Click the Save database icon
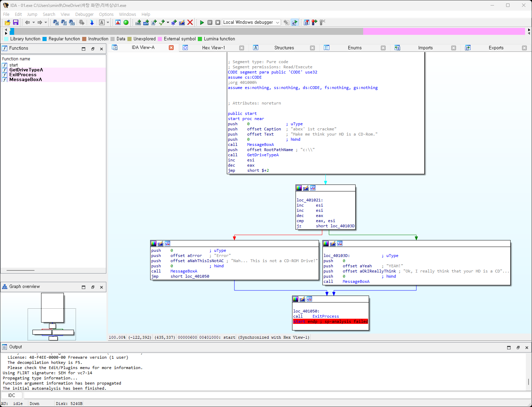This screenshot has width=532, height=407. pyautogui.click(x=16, y=22)
